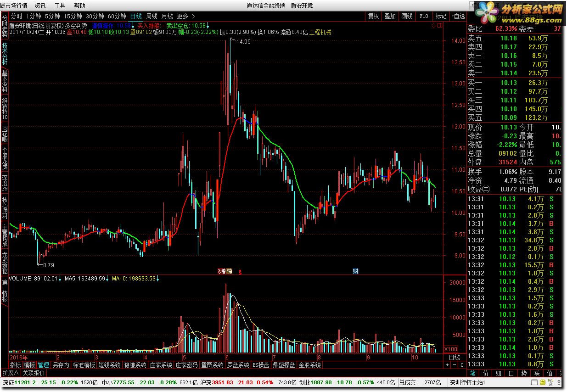Viewport: 567px width, 392px height.
Task: Switch to the 笔 tick detail tab
Action: 473,373
